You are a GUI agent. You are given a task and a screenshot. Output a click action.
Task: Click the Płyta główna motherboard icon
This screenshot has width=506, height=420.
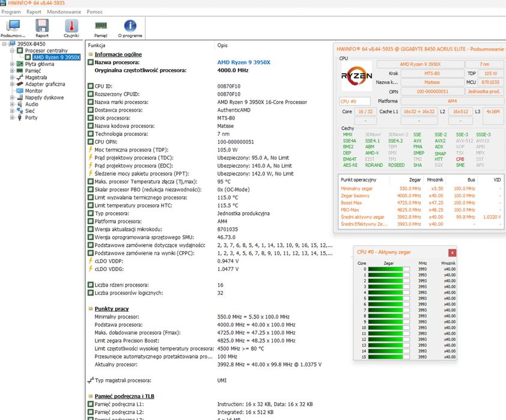pyautogui.click(x=20, y=64)
